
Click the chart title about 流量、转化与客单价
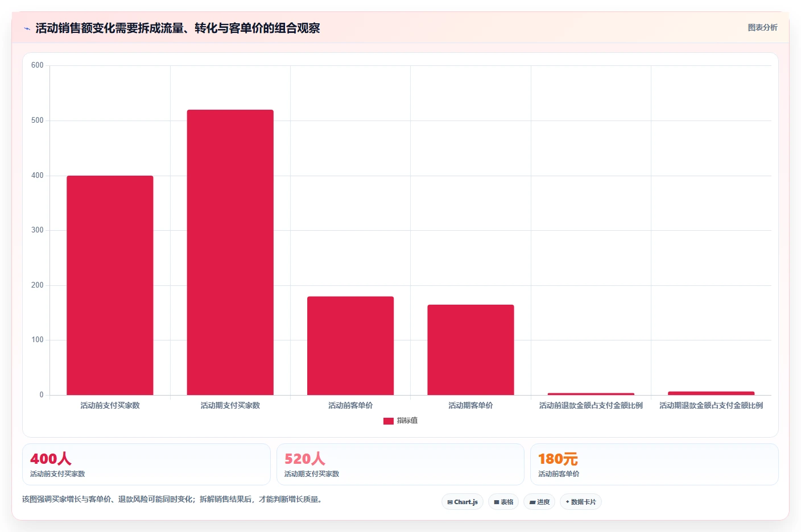click(x=177, y=28)
